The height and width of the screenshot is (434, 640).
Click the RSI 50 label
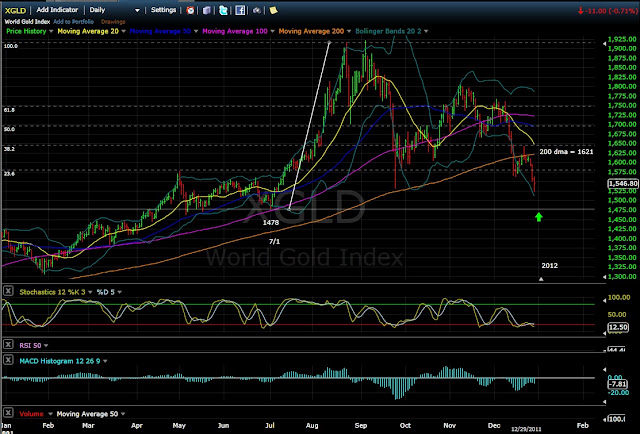(30, 346)
